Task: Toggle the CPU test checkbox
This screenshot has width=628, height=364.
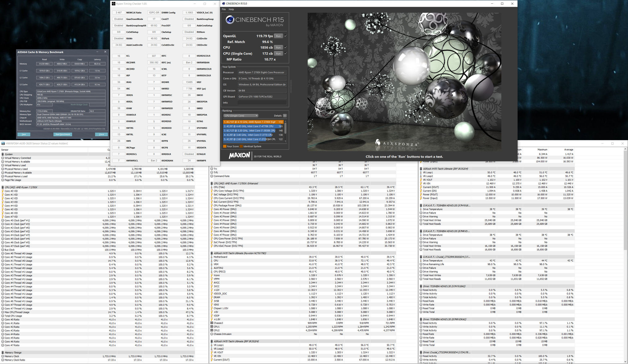Action: 286,47
